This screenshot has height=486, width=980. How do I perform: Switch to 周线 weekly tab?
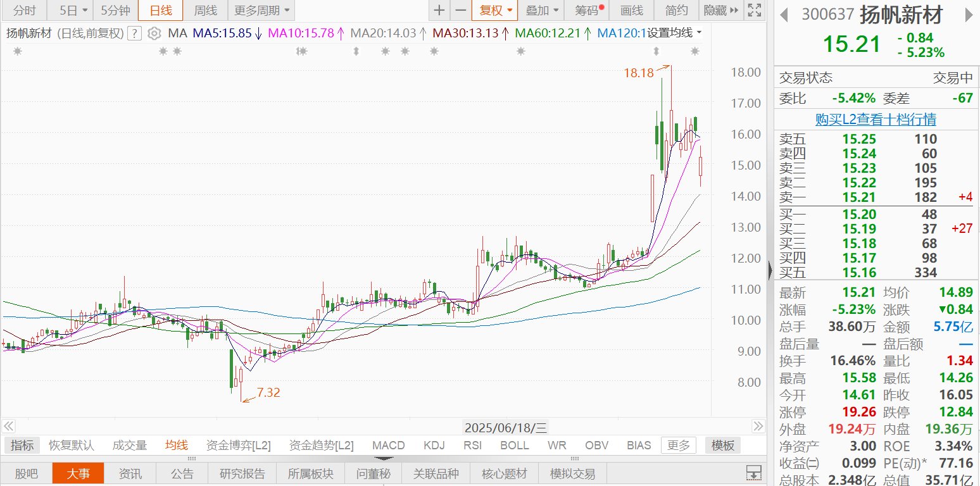[x=205, y=10]
